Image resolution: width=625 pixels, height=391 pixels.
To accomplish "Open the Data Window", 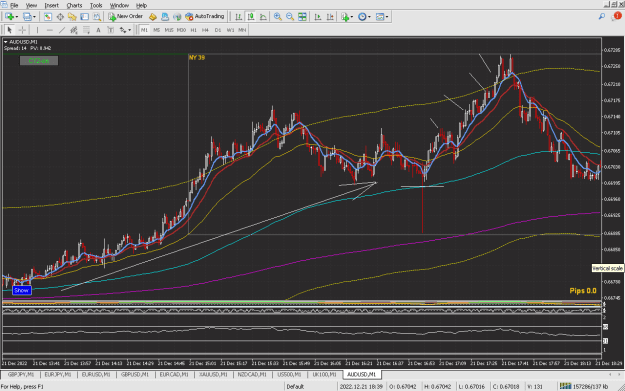I will (60, 17).
